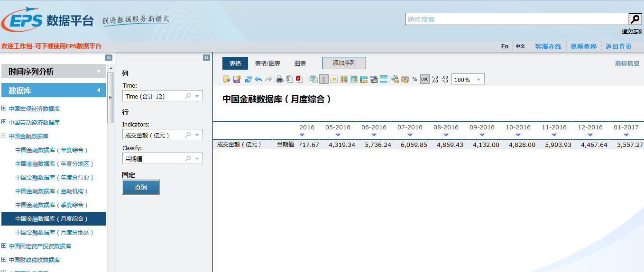This screenshot has width=644, height=272.
Task: Click the green-yellow table layout icon
Action: [x=354, y=79]
